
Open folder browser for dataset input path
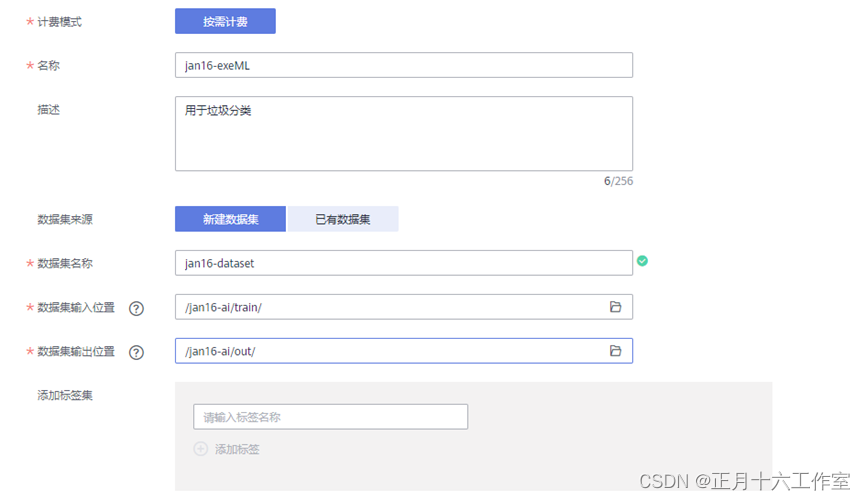(615, 307)
